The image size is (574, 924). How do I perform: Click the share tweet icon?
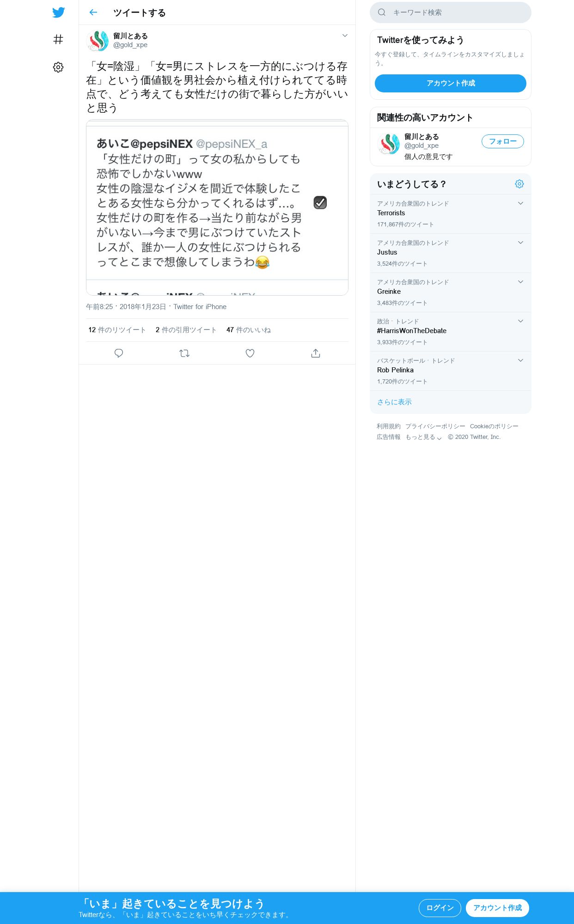tap(316, 353)
